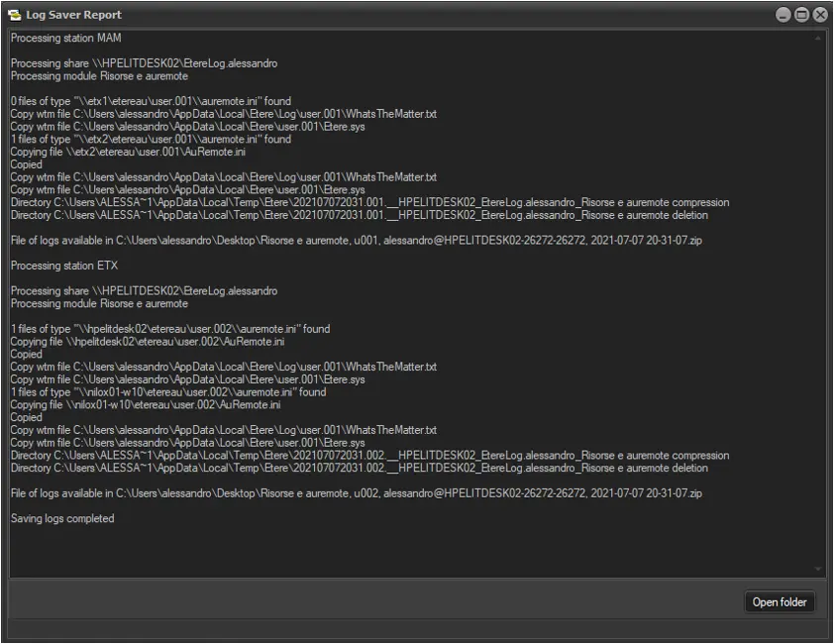The width and height of the screenshot is (835, 644).
Task: Click the "Processing station MAM" line
Action: point(67,39)
